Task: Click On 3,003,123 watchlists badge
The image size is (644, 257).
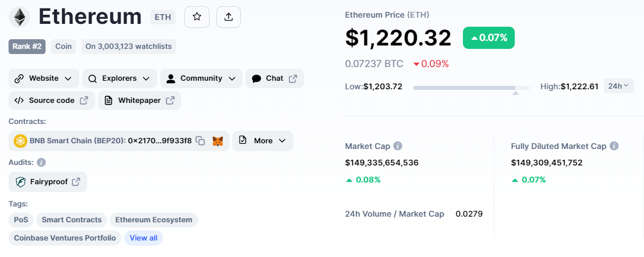Action: (129, 46)
